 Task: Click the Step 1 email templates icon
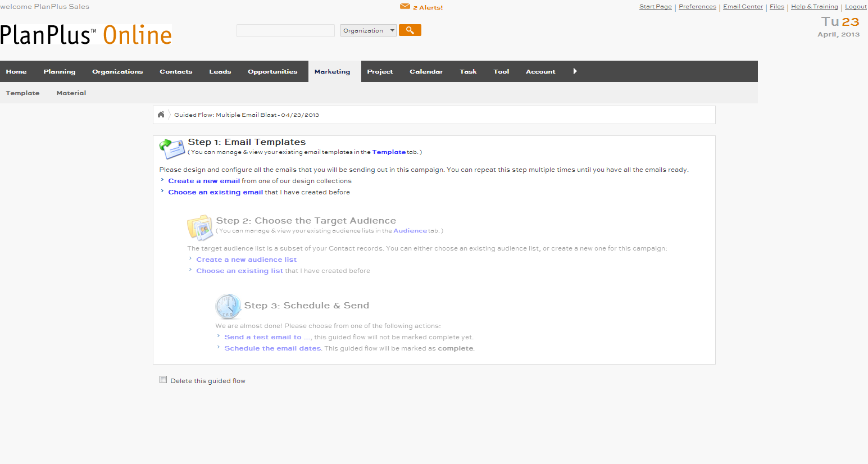[172, 148]
